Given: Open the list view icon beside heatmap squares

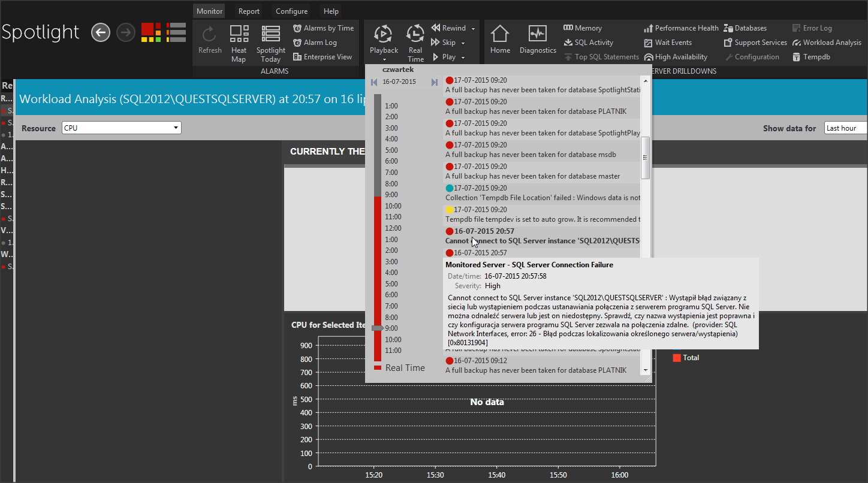Looking at the screenshot, I should click(x=176, y=32).
